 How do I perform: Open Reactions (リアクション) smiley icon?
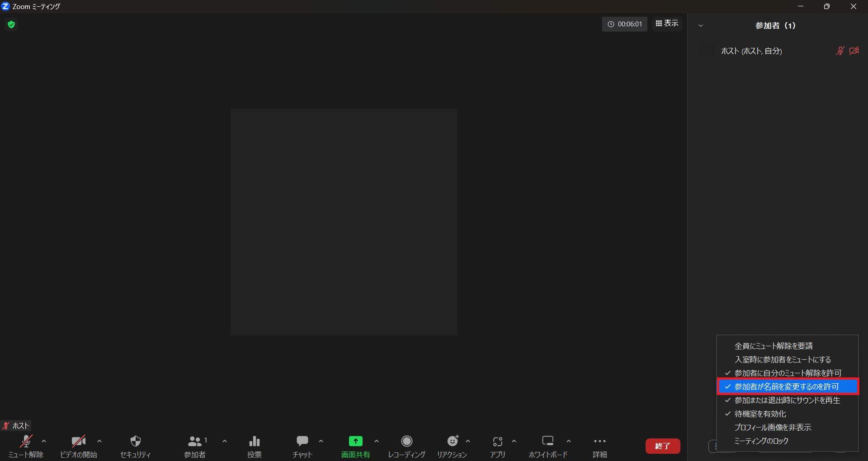pos(452,442)
